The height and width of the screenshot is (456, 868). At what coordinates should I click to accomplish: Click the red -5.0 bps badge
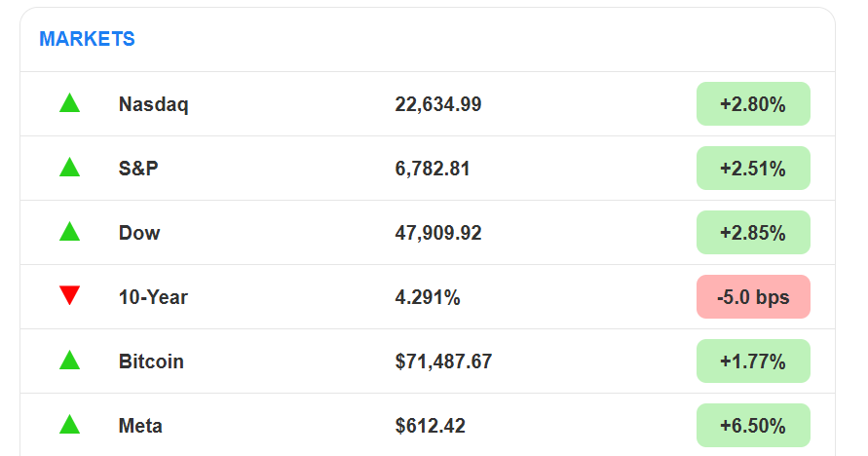[x=753, y=297]
